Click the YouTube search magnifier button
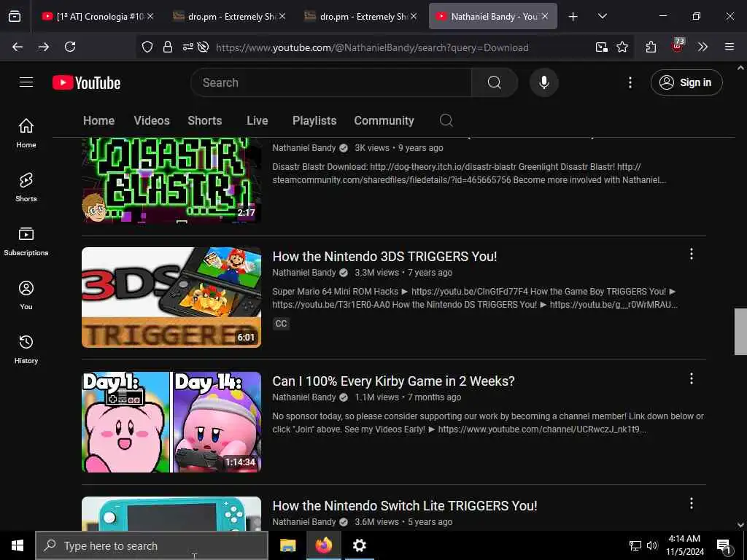747x560 pixels. click(x=495, y=82)
